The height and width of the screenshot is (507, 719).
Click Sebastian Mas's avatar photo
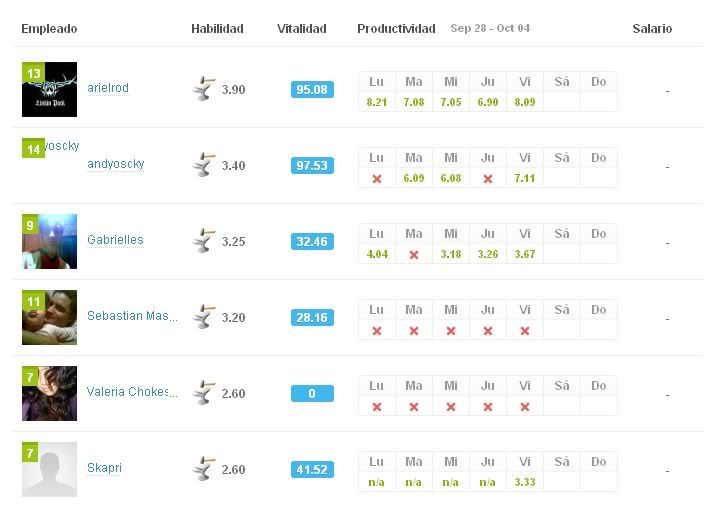(x=50, y=317)
